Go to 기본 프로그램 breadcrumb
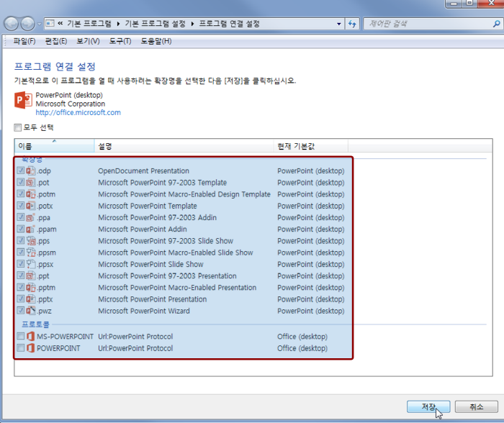 pos(89,24)
